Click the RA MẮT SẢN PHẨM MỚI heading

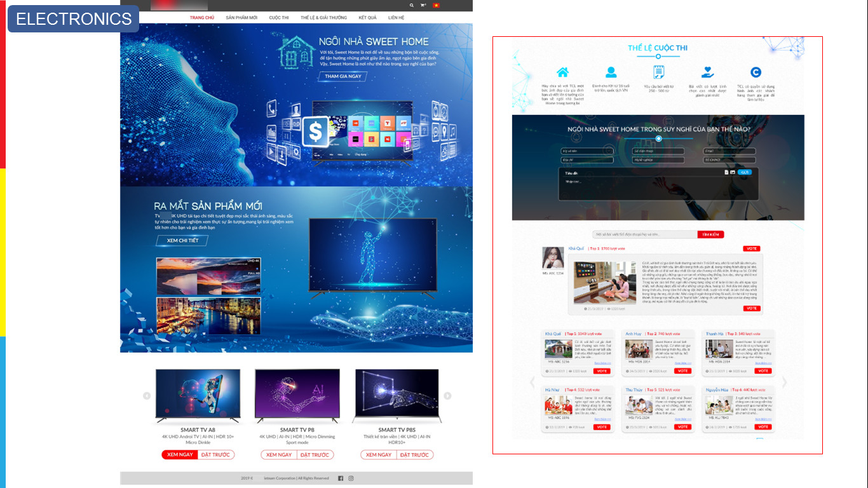[x=208, y=206]
